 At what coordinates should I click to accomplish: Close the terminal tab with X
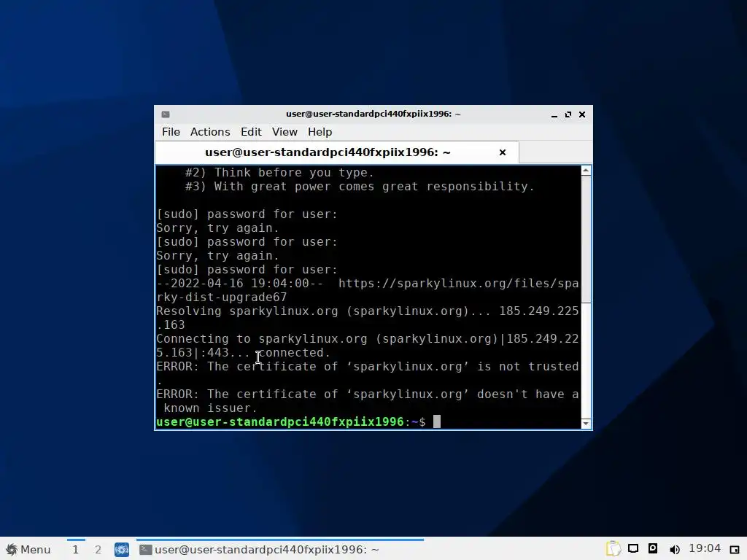pos(502,152)
